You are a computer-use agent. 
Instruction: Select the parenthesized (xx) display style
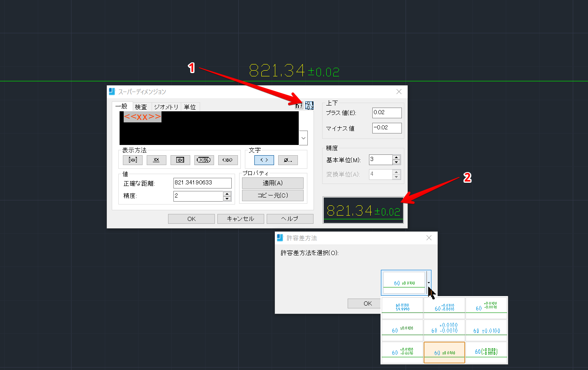coord(228,160)
